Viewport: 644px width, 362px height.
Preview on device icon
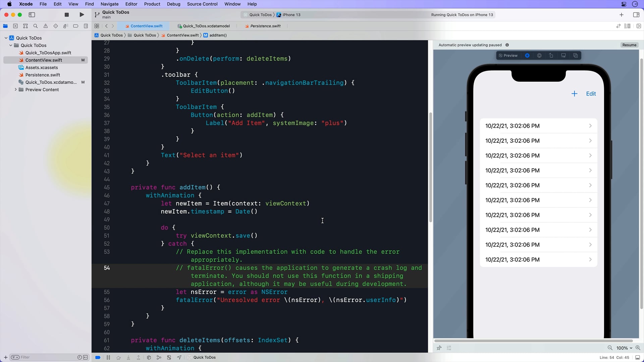(563, 56)
